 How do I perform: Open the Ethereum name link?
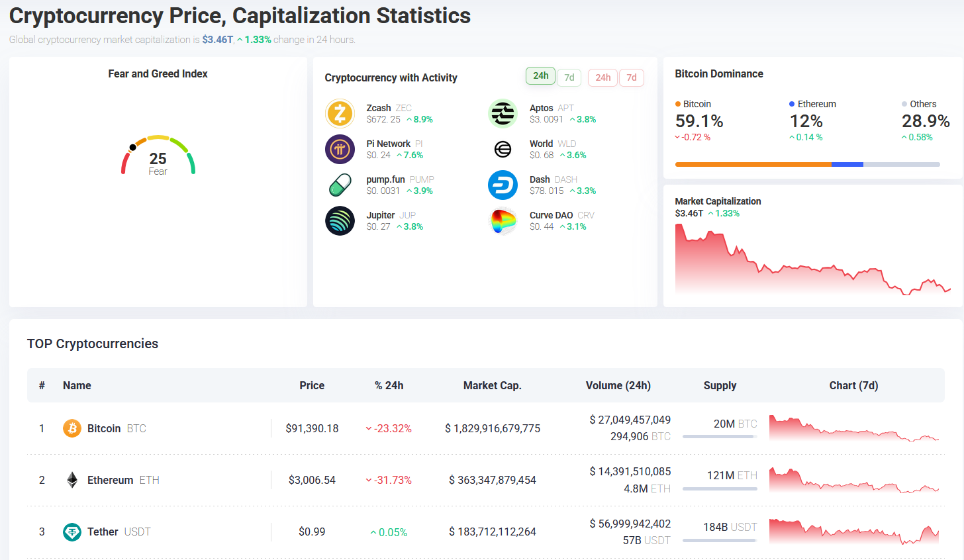click(110, 480)
